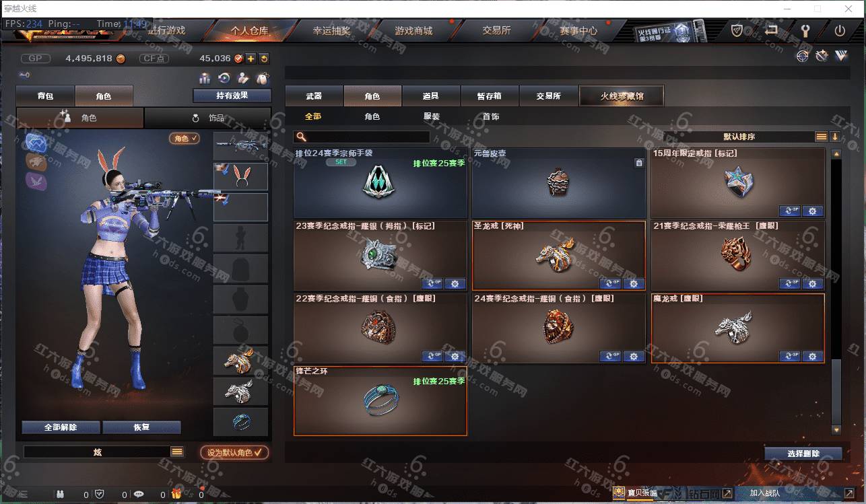866x504 pixels.
Task: Click the shield icon in the top bar
Action: [737, 30]
